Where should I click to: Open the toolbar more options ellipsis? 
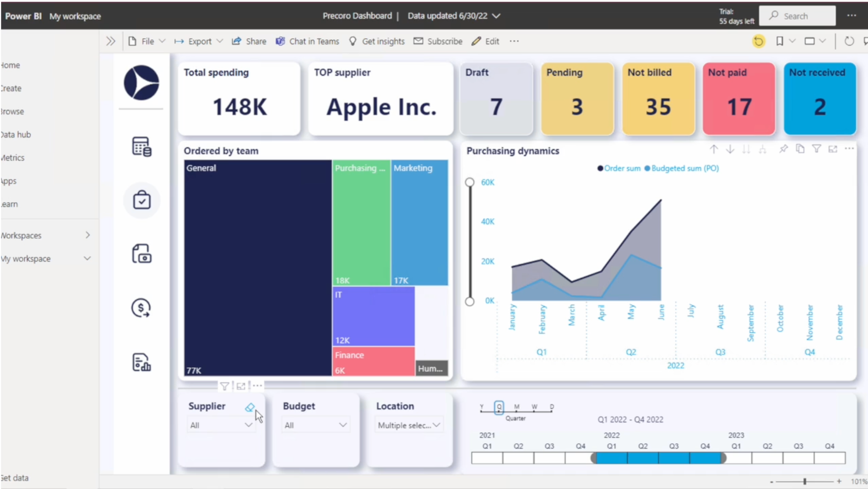pyautogui.click(x=514, y=41)
